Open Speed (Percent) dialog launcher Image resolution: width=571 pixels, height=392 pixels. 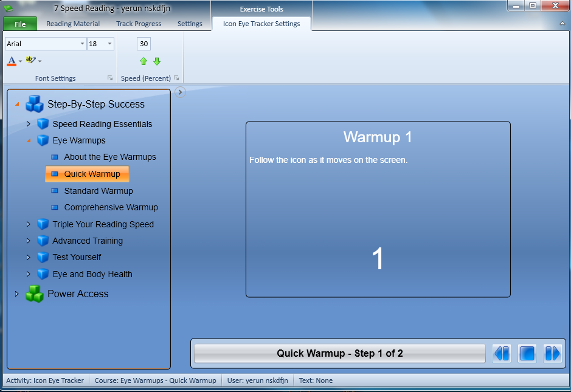pyautogui.click(x=176, y=78)
